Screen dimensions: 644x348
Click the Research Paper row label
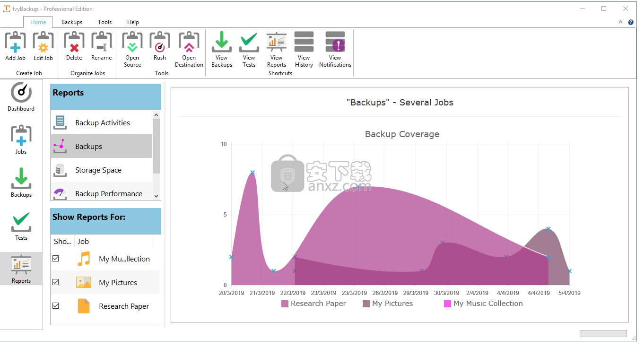(124, 306)
